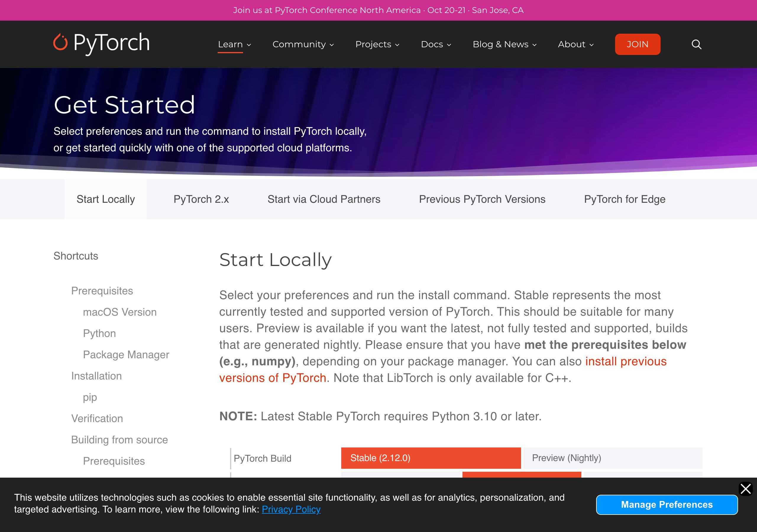
Task: Jump to Python shortcut in sidebar
Action: (99, 333)
